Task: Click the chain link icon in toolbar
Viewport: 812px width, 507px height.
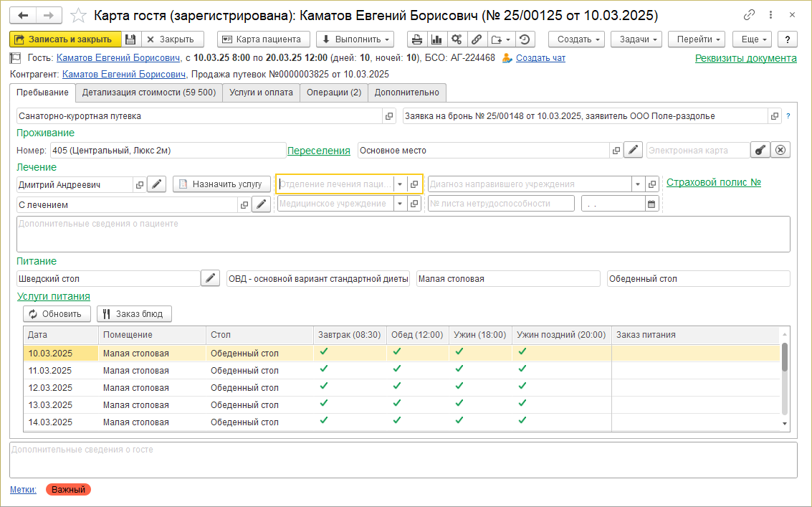Action: (x=476, y=39)
